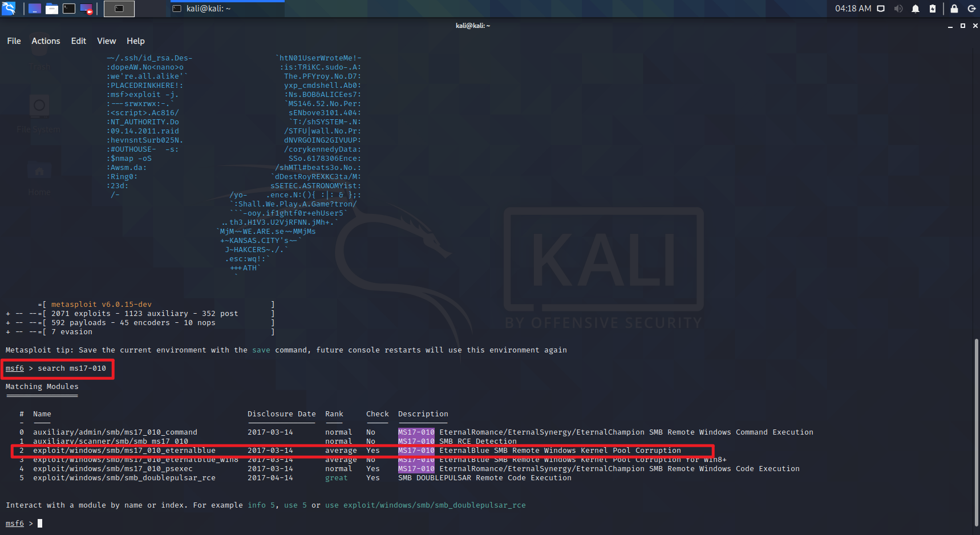Click '2071 exploits - 1123 auxiliary - 352 post'
The width and height of the screenshot is (980, 535).
pyautogui.click(x=145, y=314)
